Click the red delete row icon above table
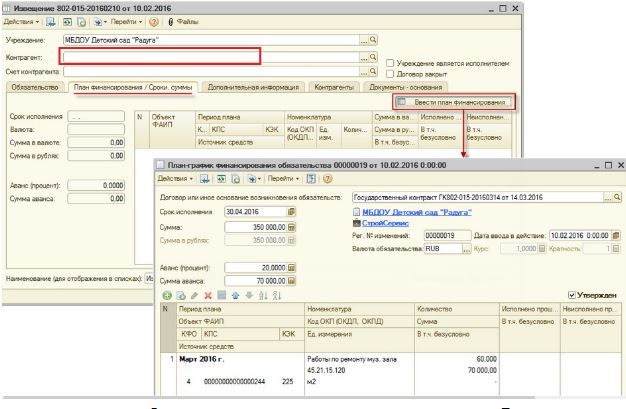The image size is (626, 409). coord(209,296)
